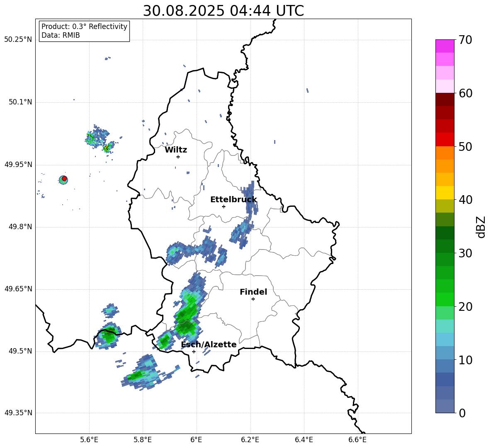
Task: Click the colorbar tick value 50
Action: pos(465,146)
